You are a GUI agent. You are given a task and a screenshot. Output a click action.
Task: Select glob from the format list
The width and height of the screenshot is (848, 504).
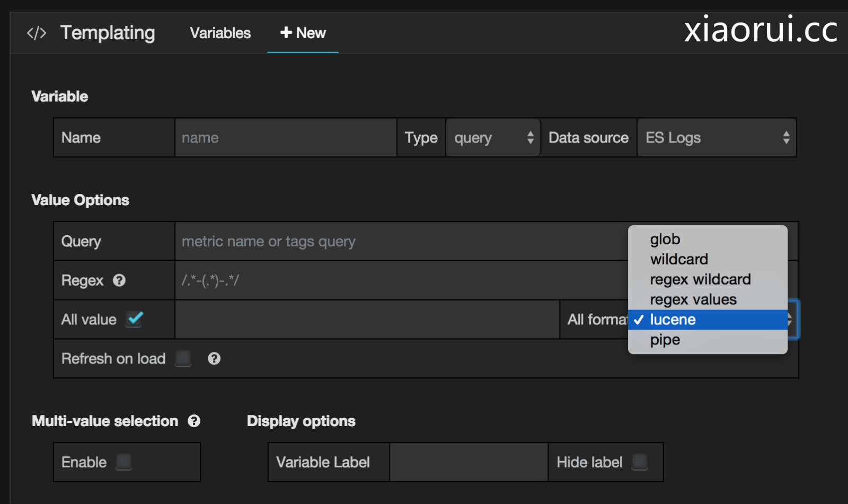(x=665, y=240)
